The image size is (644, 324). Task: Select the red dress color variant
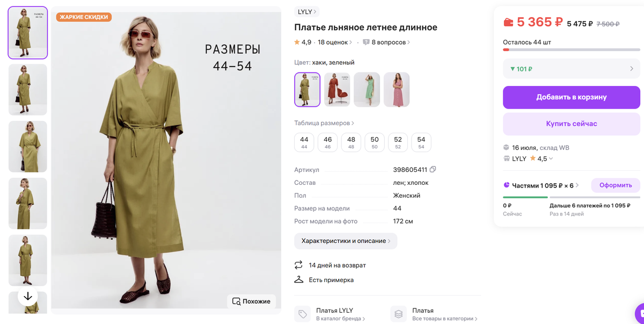pyautogui.click(x=337, y=89)
